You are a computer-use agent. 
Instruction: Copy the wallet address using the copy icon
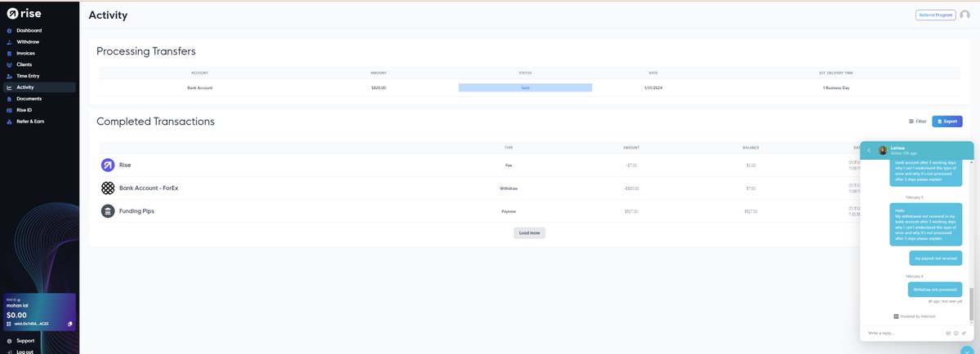click(x=69, y=324)
